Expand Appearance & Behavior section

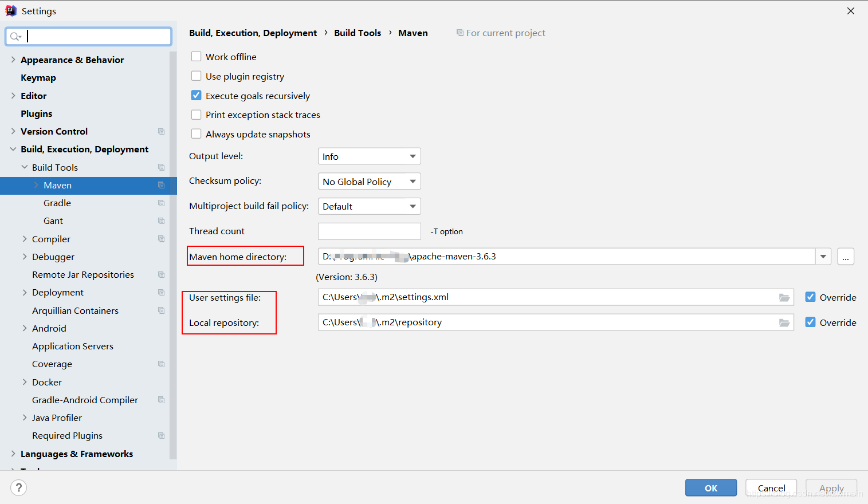(13, 60)
